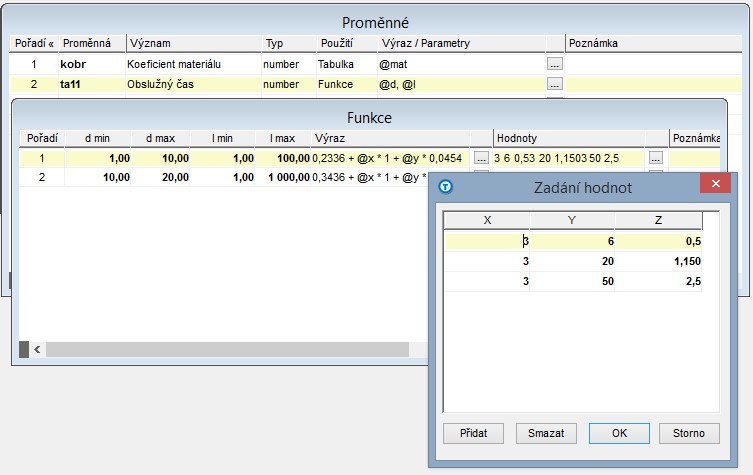
Task: Click the Tabulka usage cell
Action: [x=347, y=64]
